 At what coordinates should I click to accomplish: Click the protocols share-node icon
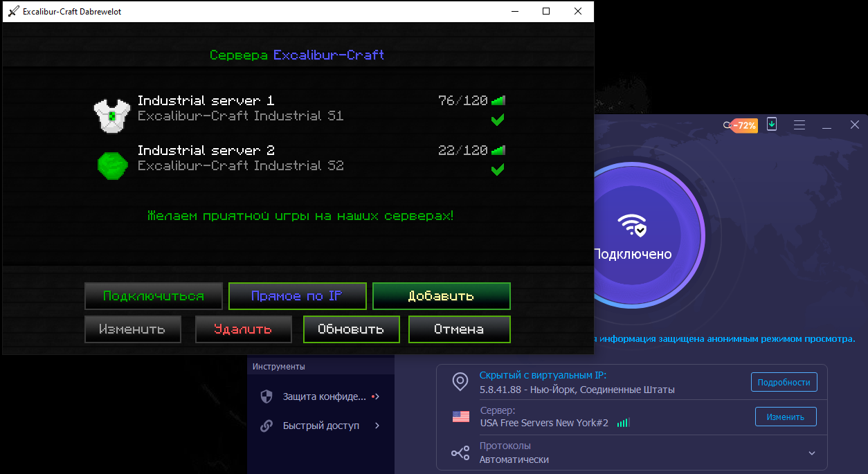pyautogui.click(x=460, y=453)
